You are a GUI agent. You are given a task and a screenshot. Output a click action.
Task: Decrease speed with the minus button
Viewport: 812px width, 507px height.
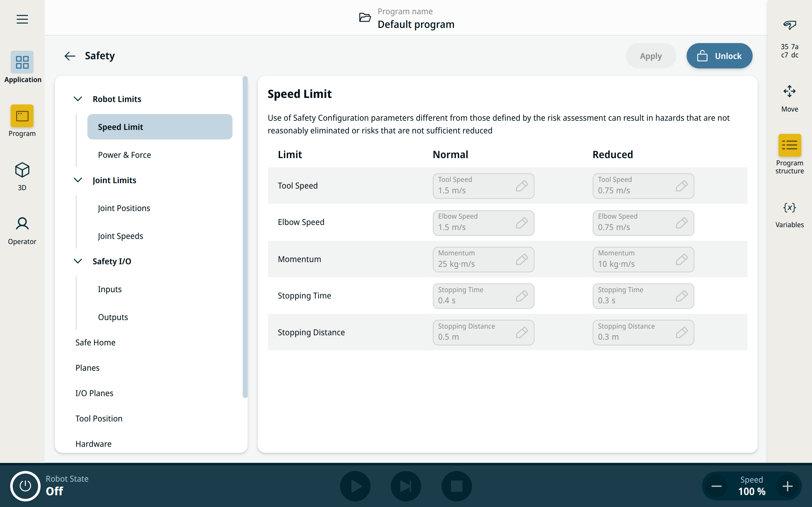[x=717, y=486]
